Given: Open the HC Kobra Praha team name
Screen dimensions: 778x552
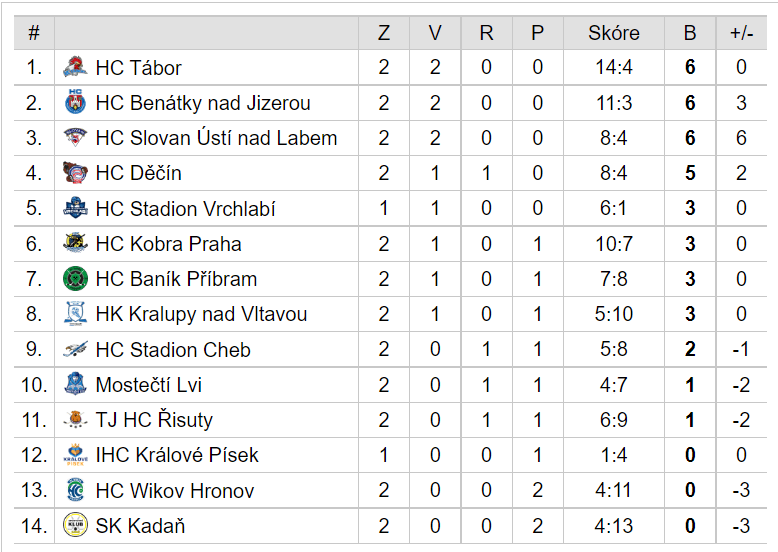Looking at the screenshot, I should pos(168,244).
